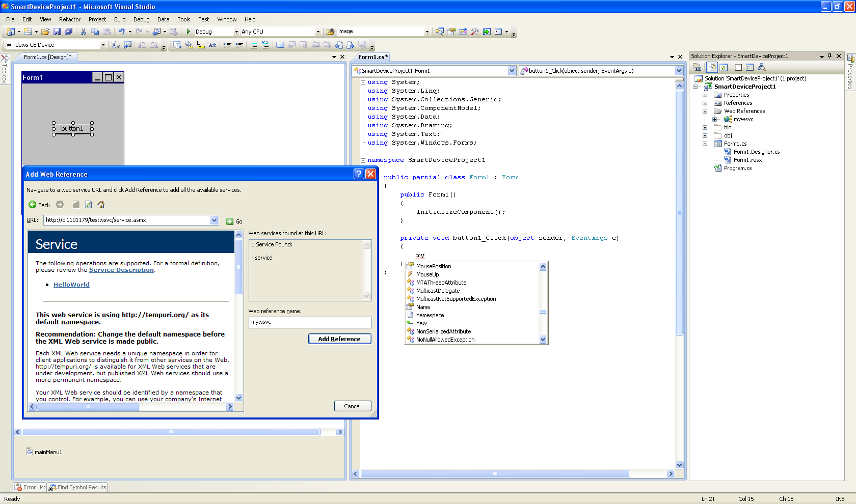Click Back in Add Web Reference dialog
This screenshot has width=856, height=504.
click(39, 205)
